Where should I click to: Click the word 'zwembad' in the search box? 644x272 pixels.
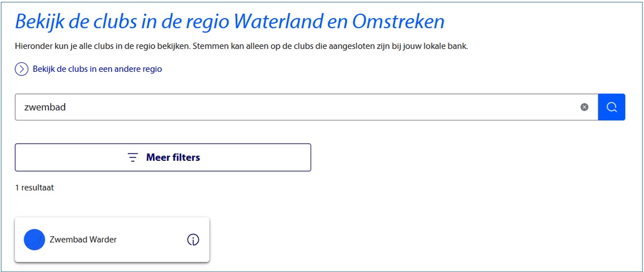point(45,107)
